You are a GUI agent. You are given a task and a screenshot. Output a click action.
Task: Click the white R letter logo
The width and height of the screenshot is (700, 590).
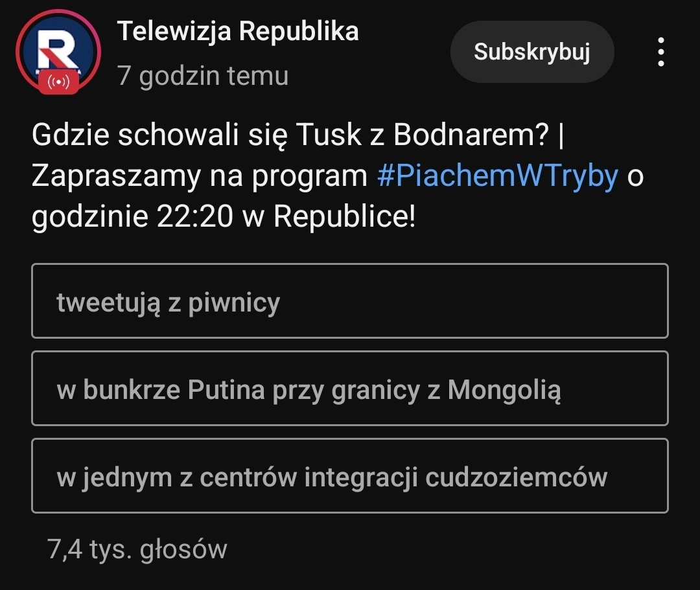click(56, 51)
